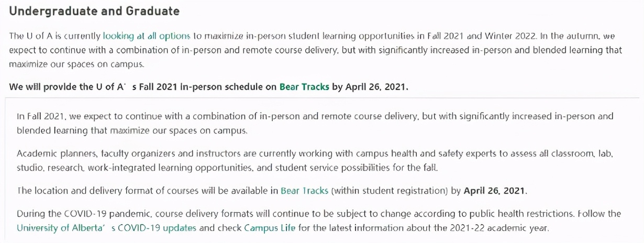Viewport: 644px width, 243px height.
Task: Visit the Campus Life link
Action: (x=270, y=228)
